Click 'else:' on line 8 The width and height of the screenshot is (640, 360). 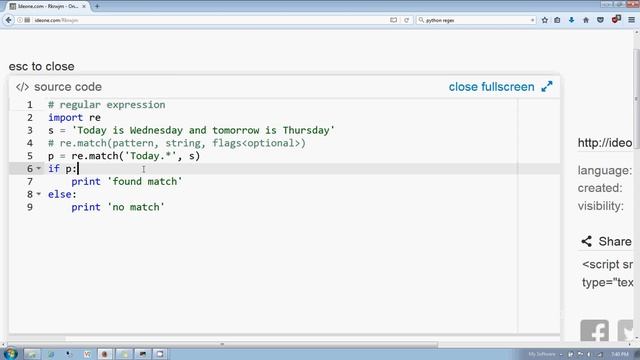pyautogui.click(x=62, y=194)
